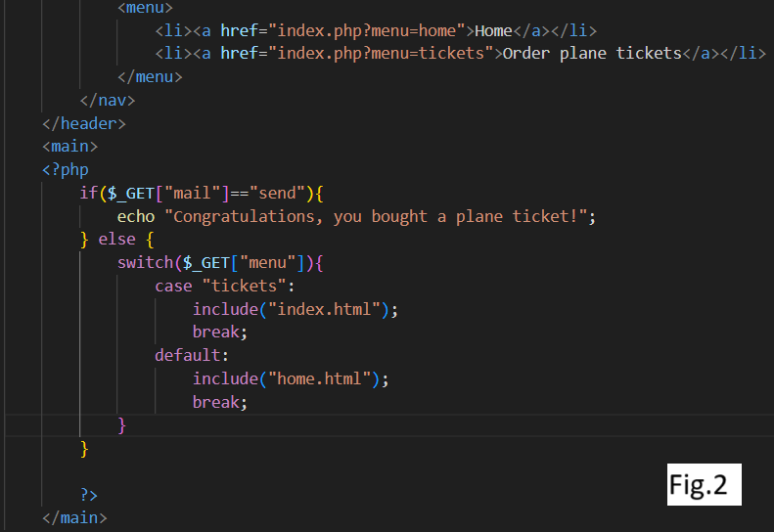Click the case "tickets" line
Image resolution: width=774 pixels, height=532 pixels.
pyautogui.click(x=224, y=286)
